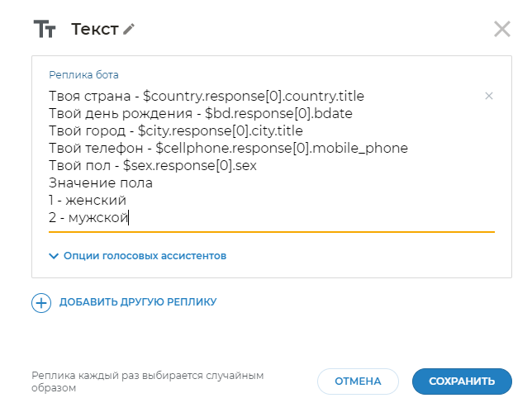Click the Tт text block icon

(44, 30)
